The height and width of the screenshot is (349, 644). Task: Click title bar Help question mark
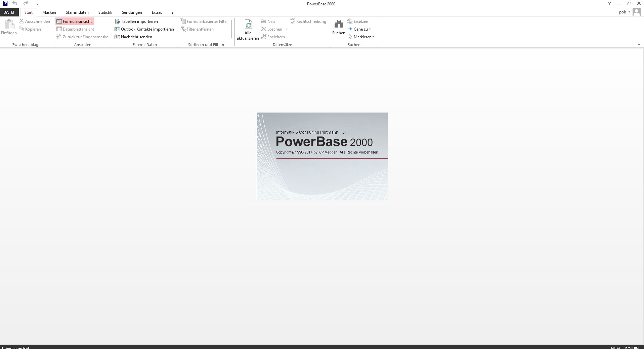click(x=609, y=4)
